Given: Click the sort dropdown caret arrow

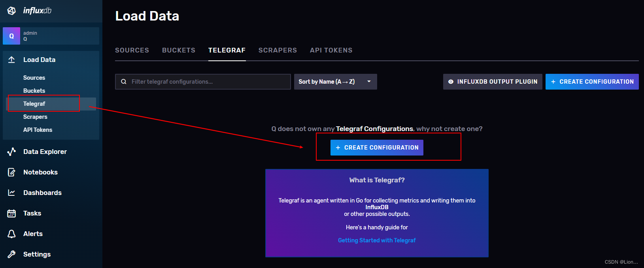Looking at the screenshot, I should pos(369,82).
